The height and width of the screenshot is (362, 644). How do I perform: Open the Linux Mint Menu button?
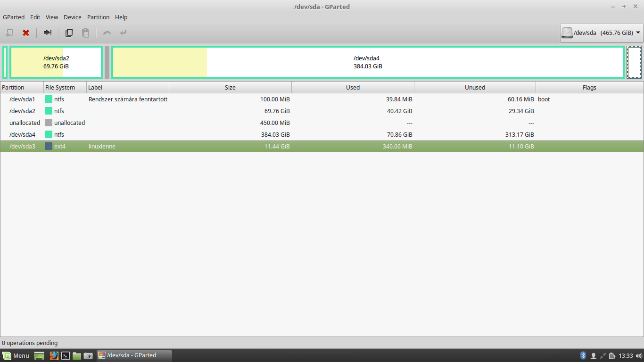pos(16,355)
